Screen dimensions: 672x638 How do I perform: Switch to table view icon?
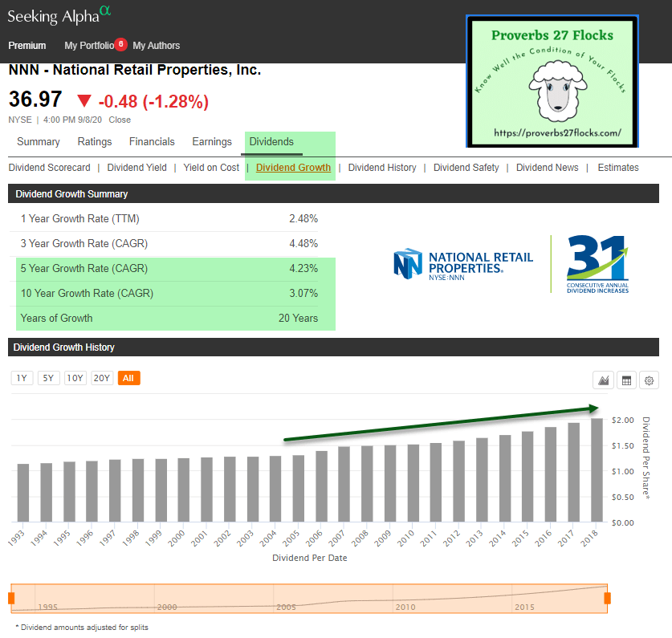point(626,380)
